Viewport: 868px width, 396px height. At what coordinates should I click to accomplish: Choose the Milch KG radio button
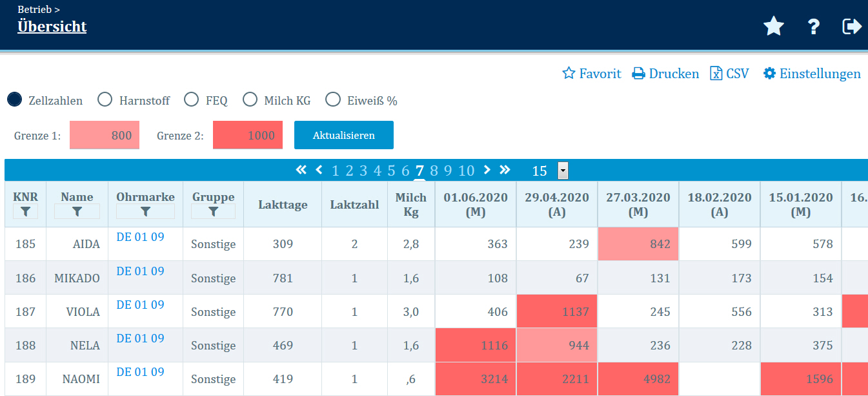click(250, 100)
